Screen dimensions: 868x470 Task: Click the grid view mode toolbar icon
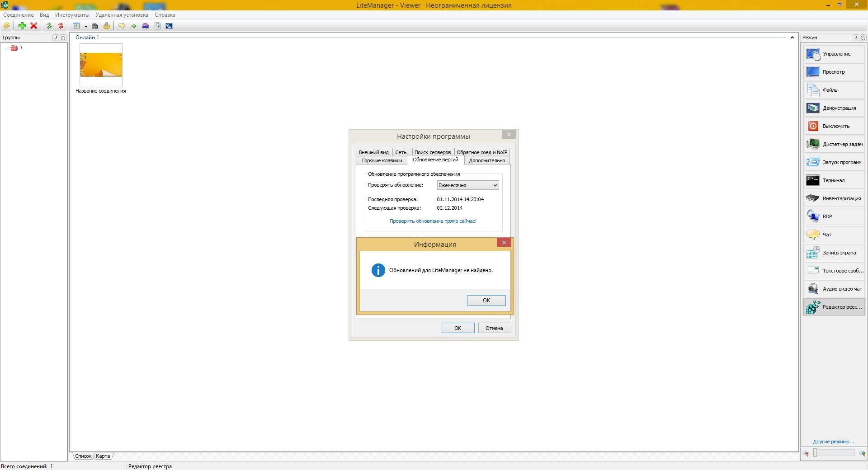pos(76,26)
